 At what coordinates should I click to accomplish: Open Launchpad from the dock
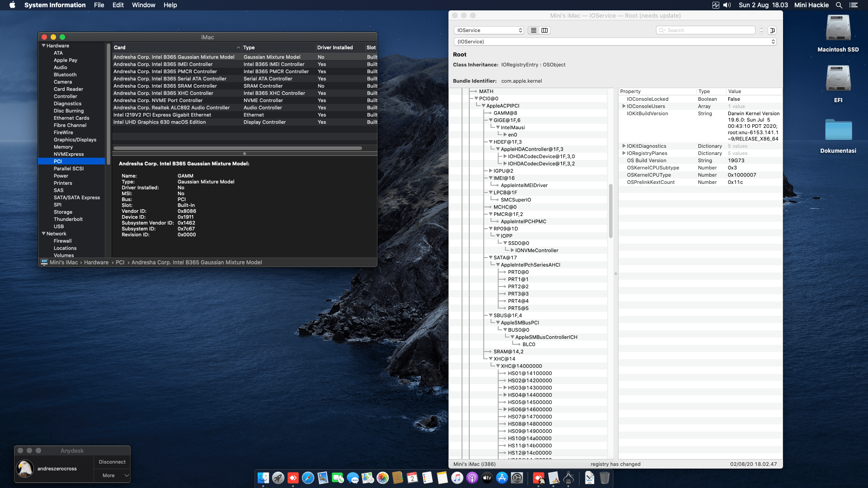tap(278, 478)
